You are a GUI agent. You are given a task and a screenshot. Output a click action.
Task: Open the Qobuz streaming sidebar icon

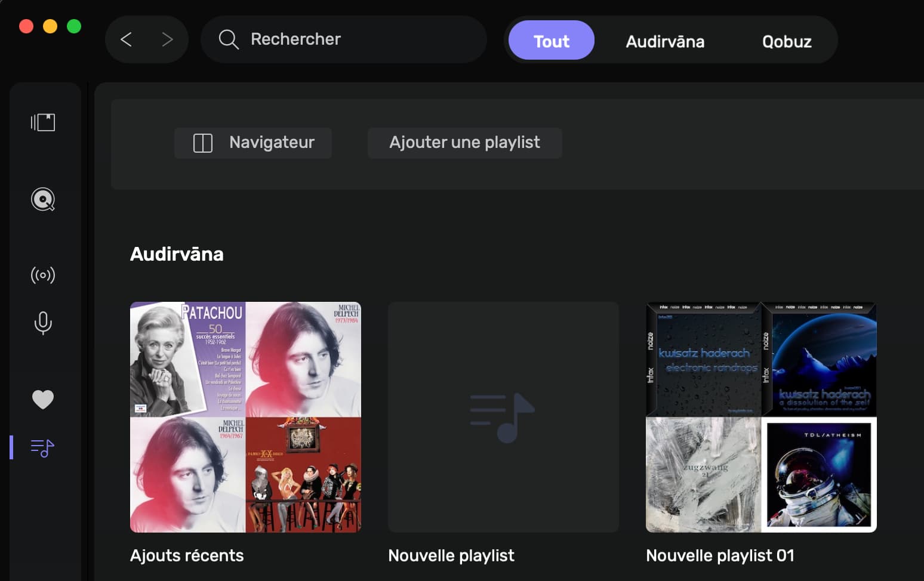(x=43, y=199)
